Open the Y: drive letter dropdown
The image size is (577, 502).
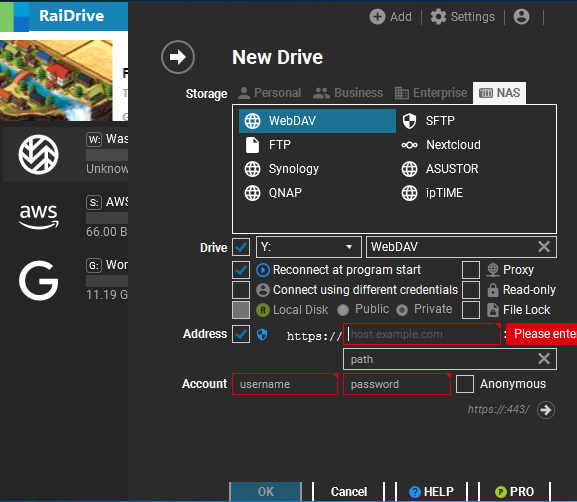click(x=309, y=247)
